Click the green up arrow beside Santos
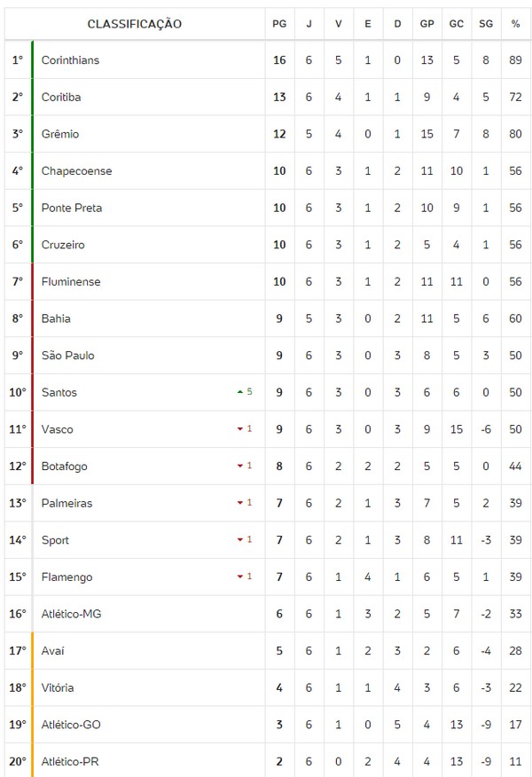The width and height of the screenshot is (532, 777). 239,391
